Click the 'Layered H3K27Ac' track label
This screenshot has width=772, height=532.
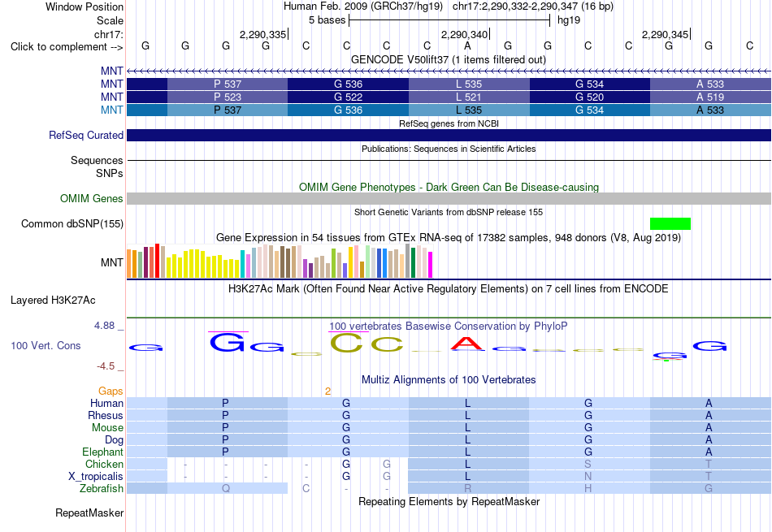[53, 301]
